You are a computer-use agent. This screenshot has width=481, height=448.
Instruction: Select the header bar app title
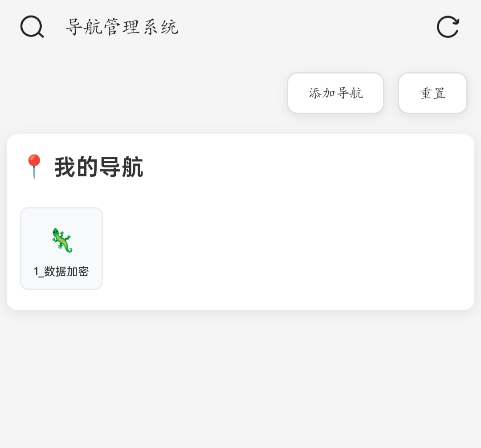[122, 27]
